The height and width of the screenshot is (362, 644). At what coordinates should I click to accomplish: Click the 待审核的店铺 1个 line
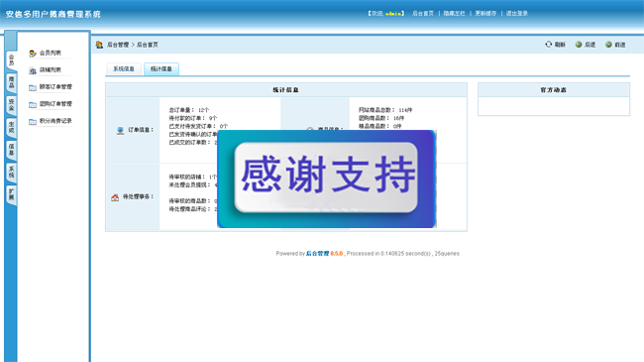click(x=192, y=177)
